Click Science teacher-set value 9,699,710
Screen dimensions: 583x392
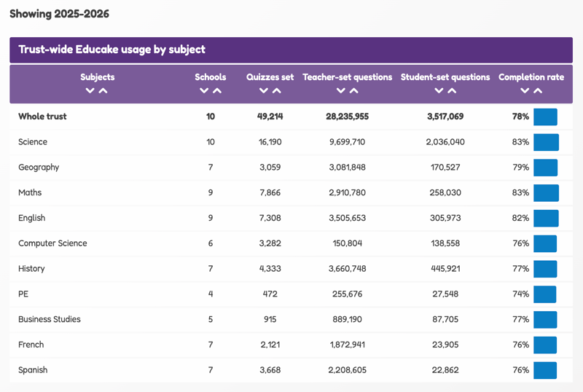coord(348,142)
